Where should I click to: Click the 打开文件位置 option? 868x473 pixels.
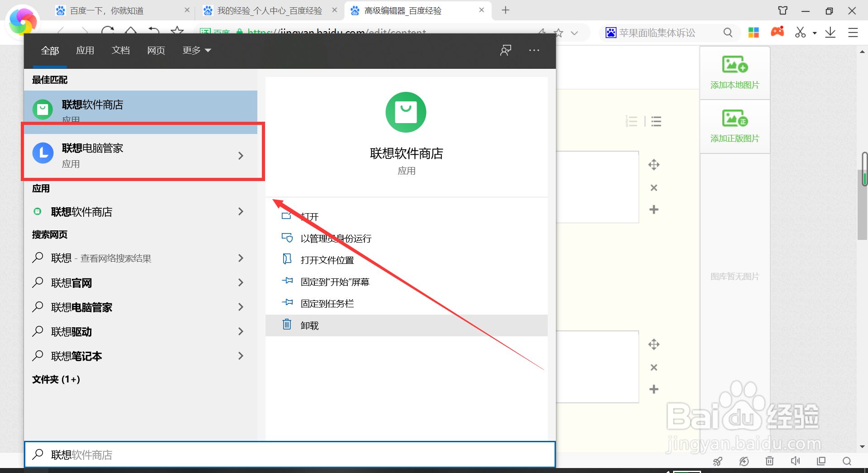(x=327, y=260)
